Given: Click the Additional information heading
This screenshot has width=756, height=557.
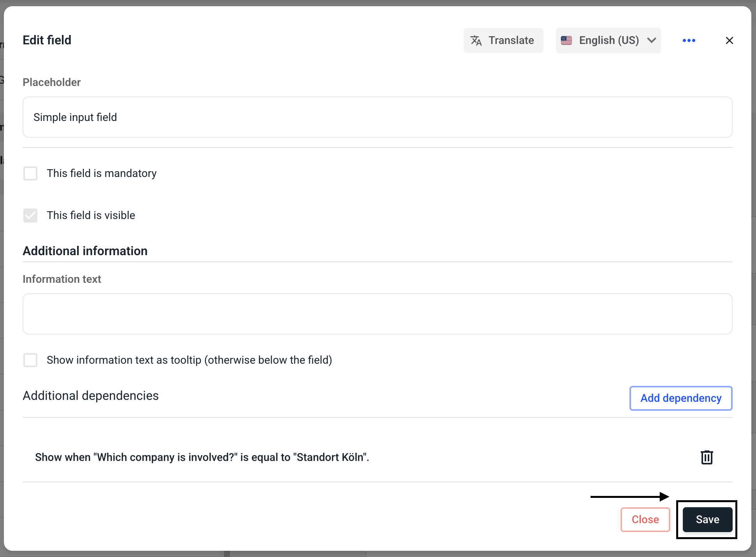Looking at the screenshot, I should pos(85,251).
